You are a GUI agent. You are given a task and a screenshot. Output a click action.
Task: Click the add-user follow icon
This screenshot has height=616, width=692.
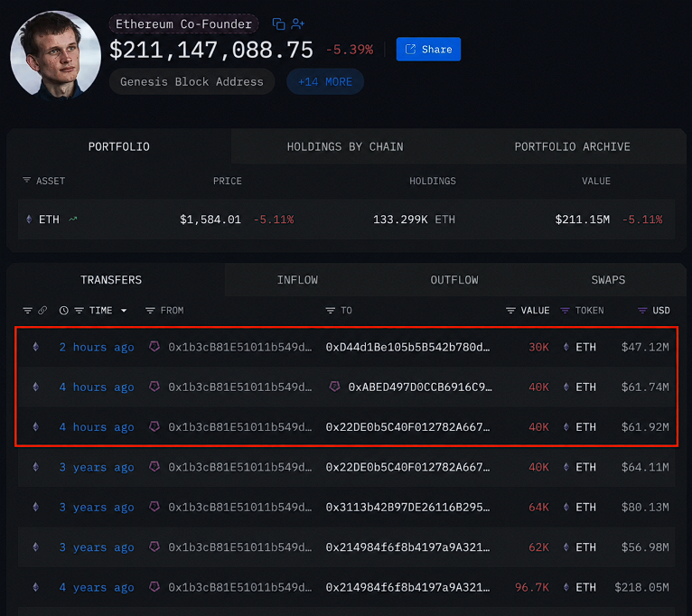pyautogui.click(x=297, y=23)
